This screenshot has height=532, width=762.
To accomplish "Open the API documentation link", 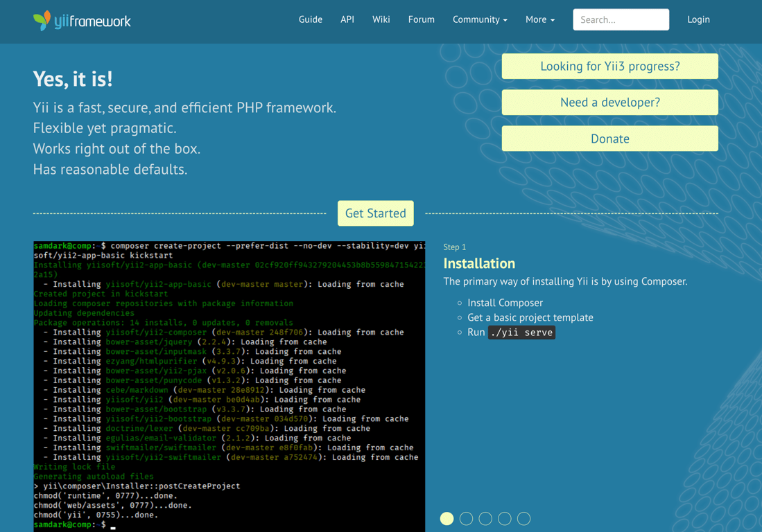I will coord(347,19).
